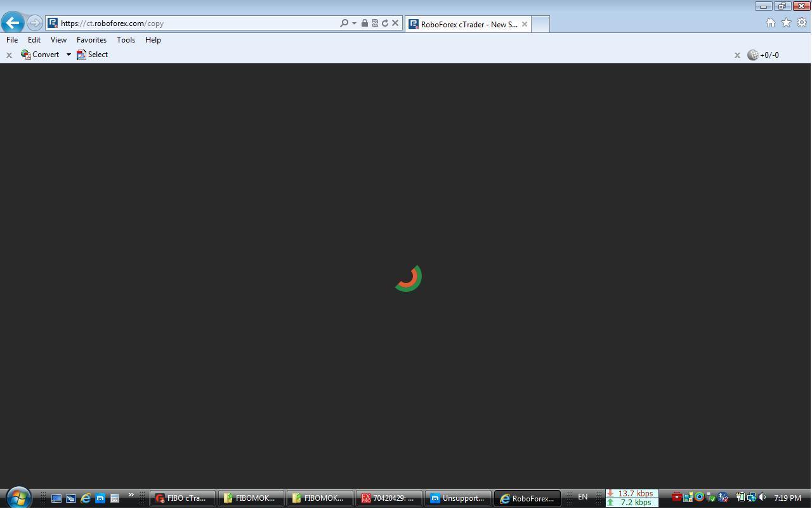Launch Calculator from quick launch
The height and width of the screenshot is (509, 812).
click(115, 499)
